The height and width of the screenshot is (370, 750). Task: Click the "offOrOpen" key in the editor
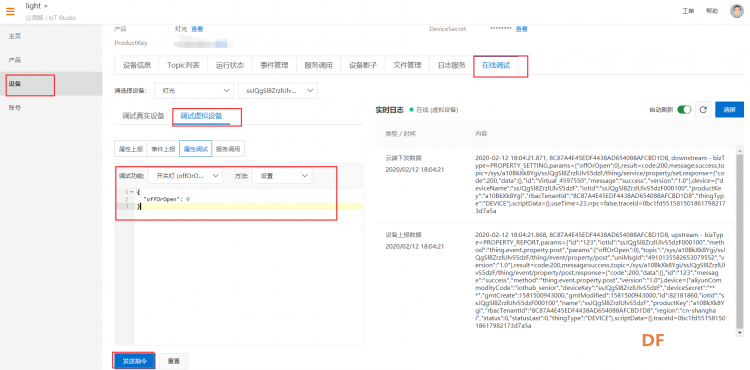(162, 199)
